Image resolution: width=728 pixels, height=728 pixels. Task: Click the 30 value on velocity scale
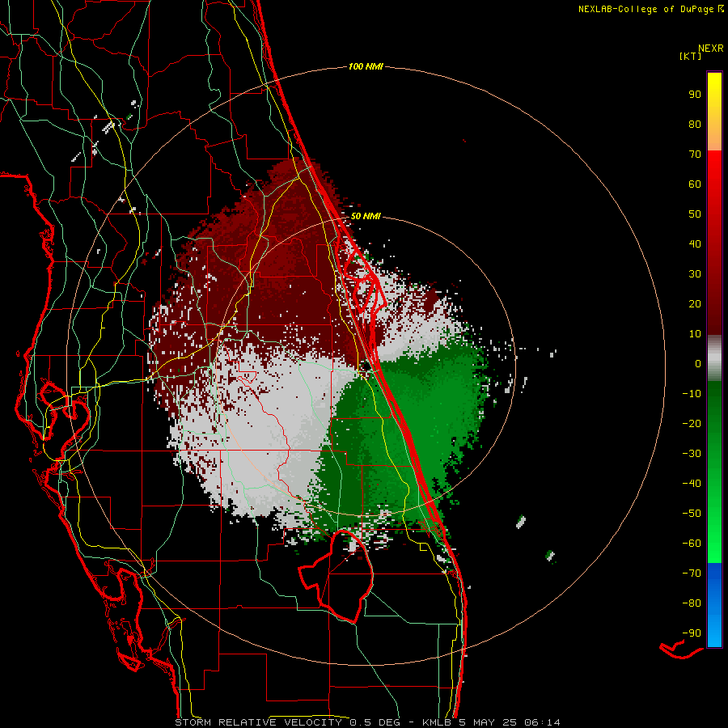pos(695,274)
